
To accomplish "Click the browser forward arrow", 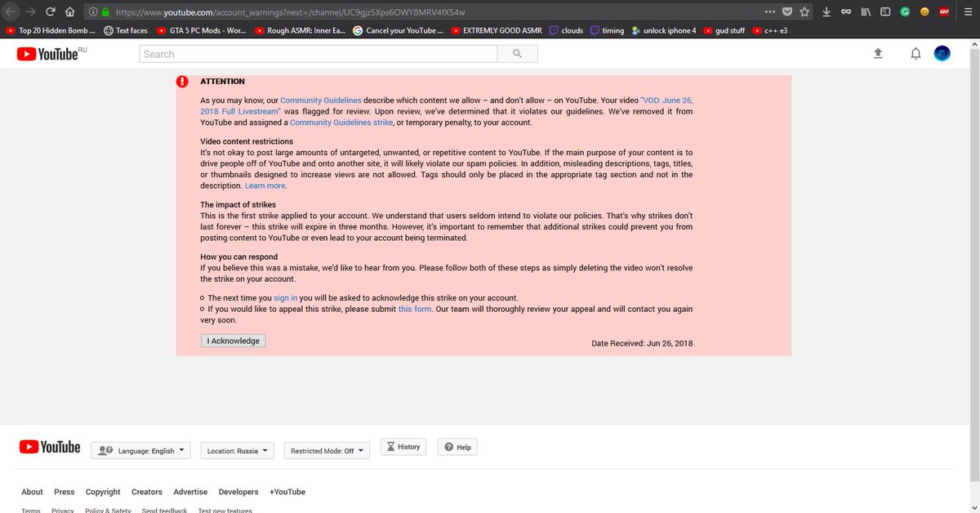I will coord(32,12).
